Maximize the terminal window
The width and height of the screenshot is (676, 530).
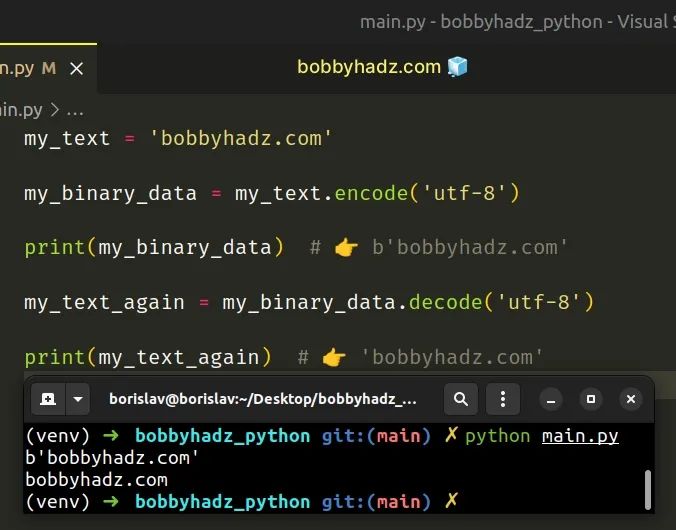tap(591, 399)
